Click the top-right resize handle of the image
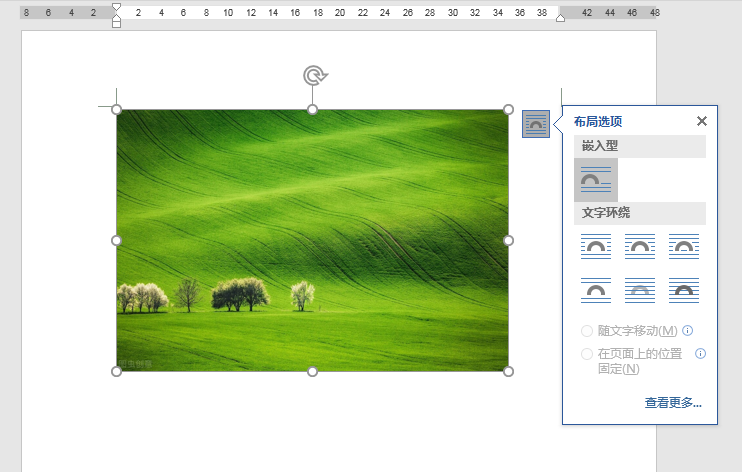 click(x=508, y=110)
